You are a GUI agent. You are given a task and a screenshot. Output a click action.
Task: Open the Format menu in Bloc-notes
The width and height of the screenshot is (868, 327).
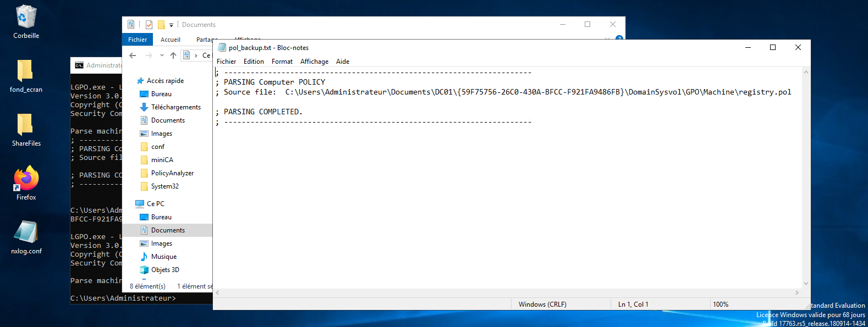coord(282,62)
